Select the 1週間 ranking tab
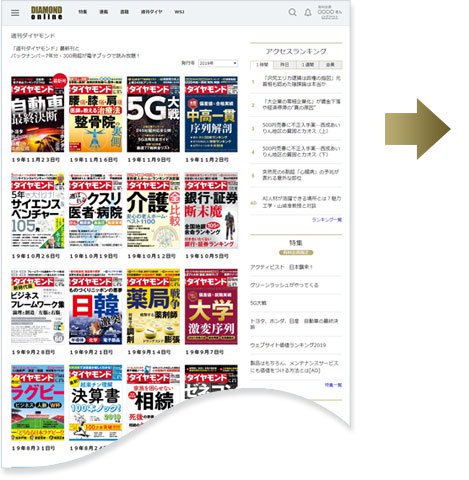Image resolution: width=469 pixels, height=480 pixels. point(307,65)
